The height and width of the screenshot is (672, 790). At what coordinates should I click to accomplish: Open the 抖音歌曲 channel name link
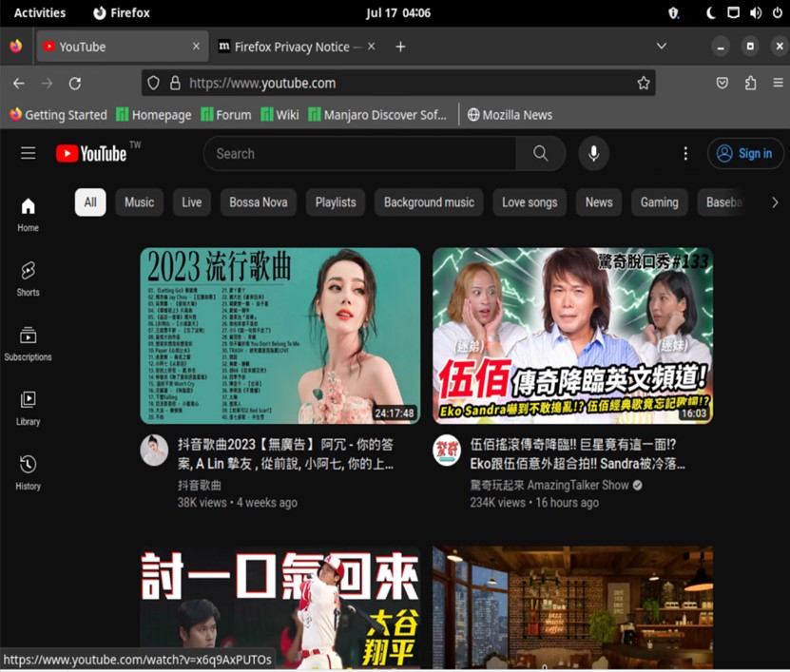point(199,485)
